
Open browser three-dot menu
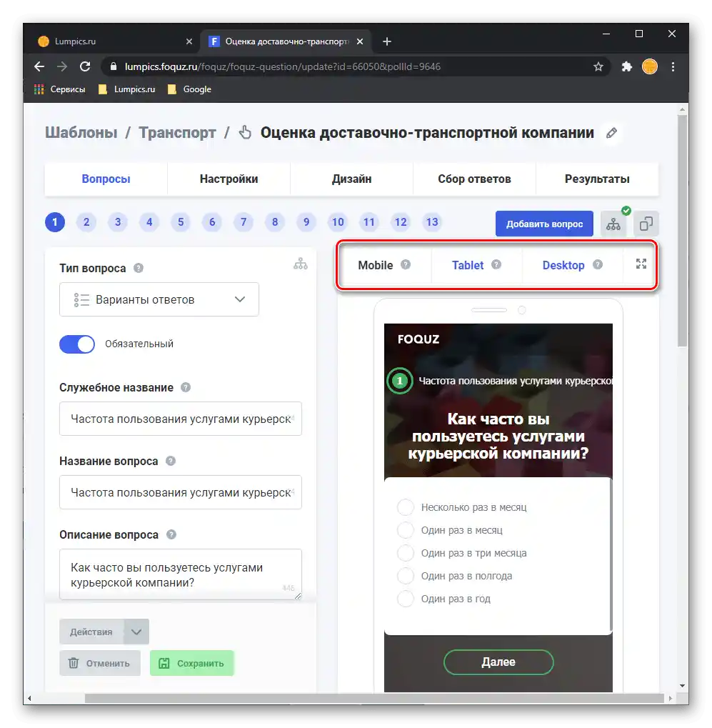[673, 66]
